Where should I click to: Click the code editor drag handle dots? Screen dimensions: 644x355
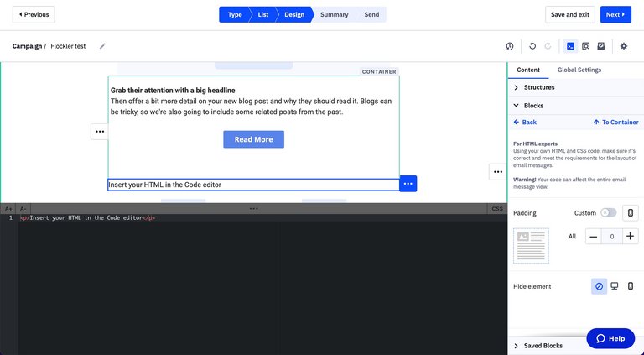(254, 209)
